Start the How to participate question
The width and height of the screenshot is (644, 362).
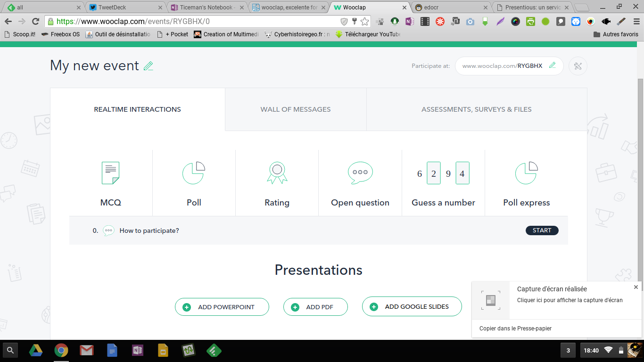[x=542, y=230]
